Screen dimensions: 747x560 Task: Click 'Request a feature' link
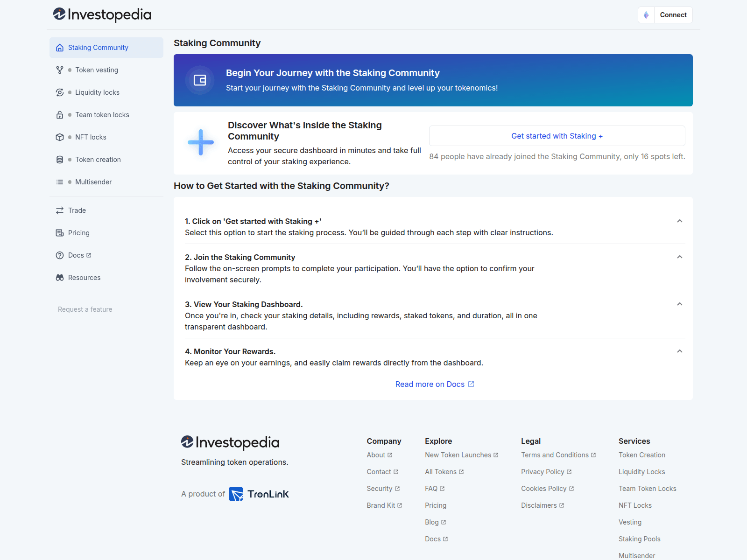[x=85, y=309]
